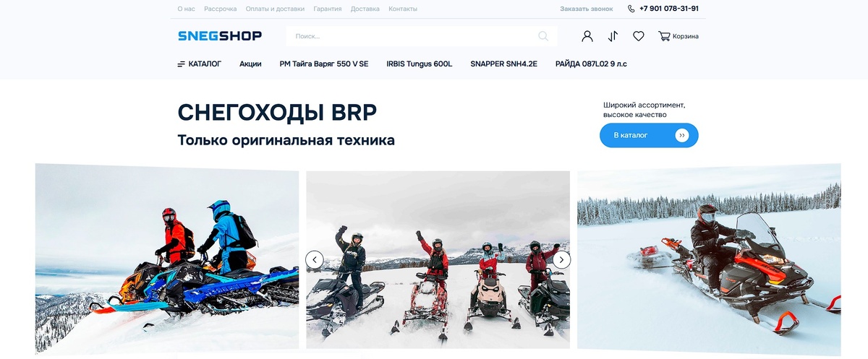
Task: Open the Акции menu item
Action: 250,64
